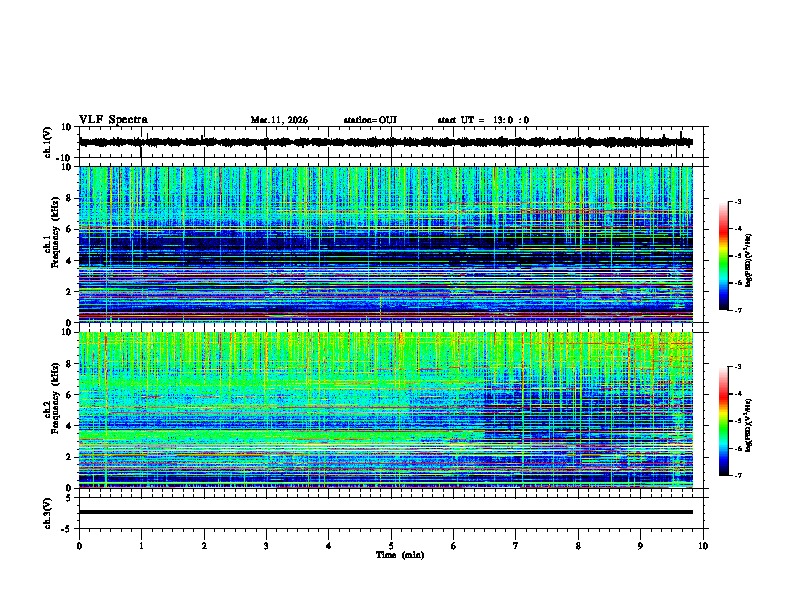Click the ch.1 spectrogram panel
The height and width of the screenshot is (612, 792).
(385, 244)
